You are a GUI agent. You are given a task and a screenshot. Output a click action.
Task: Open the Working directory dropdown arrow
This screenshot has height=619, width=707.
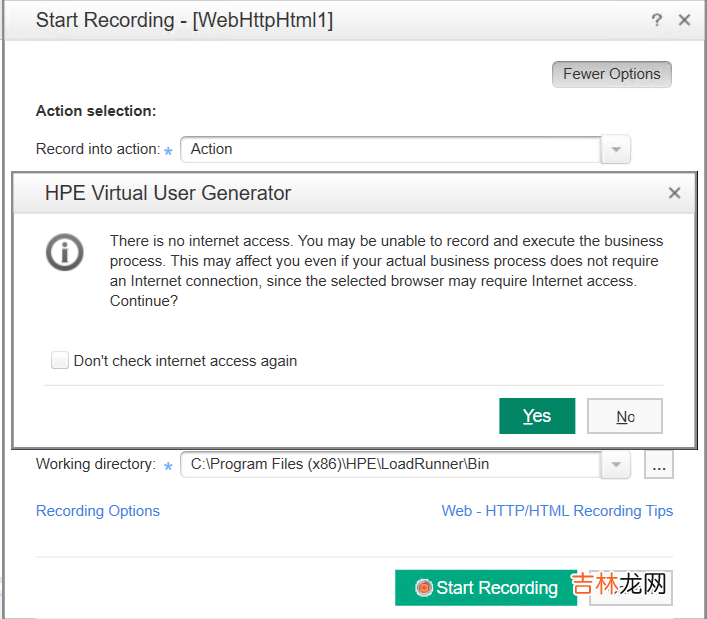pos(615,465)
